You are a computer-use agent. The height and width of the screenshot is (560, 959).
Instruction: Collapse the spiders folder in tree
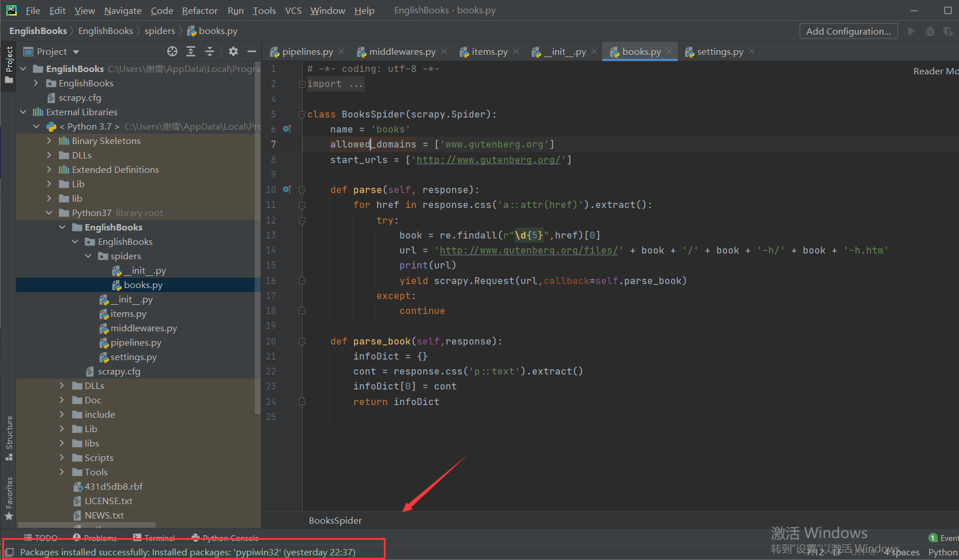pos(88,256)
